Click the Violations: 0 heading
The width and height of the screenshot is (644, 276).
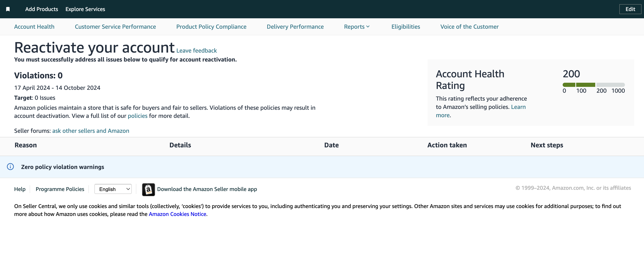(x=38, y=75)
